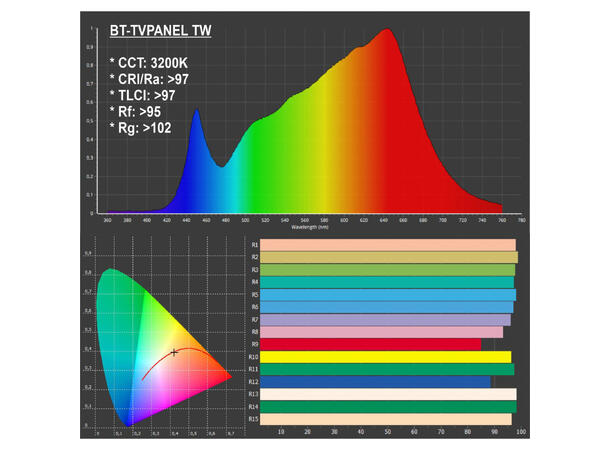The image size is (610, 450).
Task: Click the red spectral peak near 640 nm
Action: coord(387,31)
